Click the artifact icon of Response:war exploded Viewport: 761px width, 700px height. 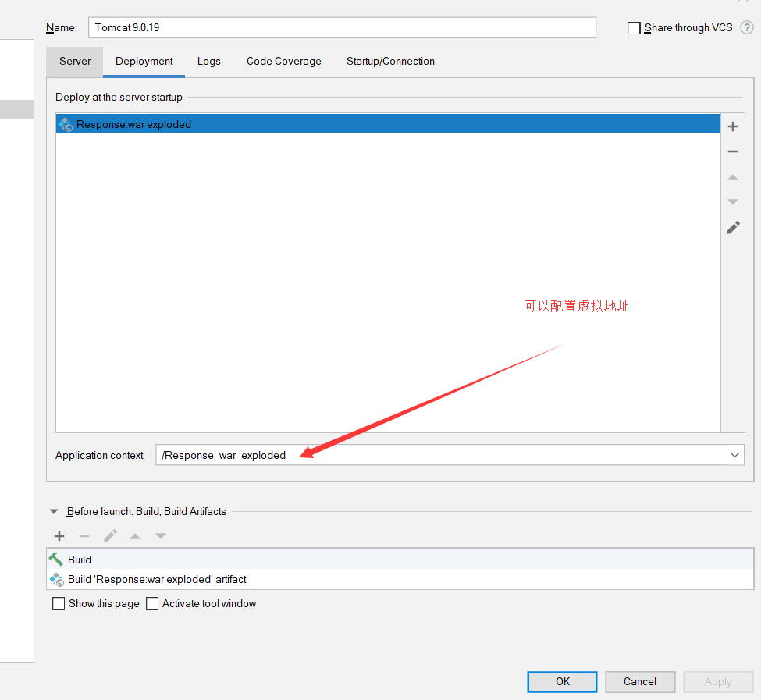pyautogui.click(x=66, y=124)
